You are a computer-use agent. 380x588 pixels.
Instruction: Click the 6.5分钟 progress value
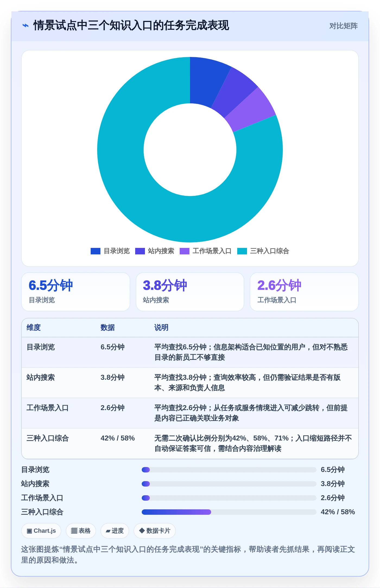coord(332,470)
